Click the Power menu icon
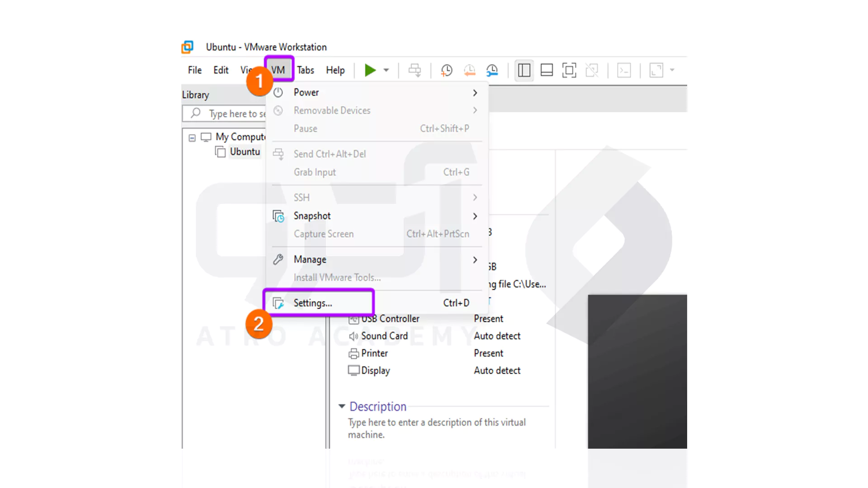This screenshot has width=868, height=488. [278, 92]
